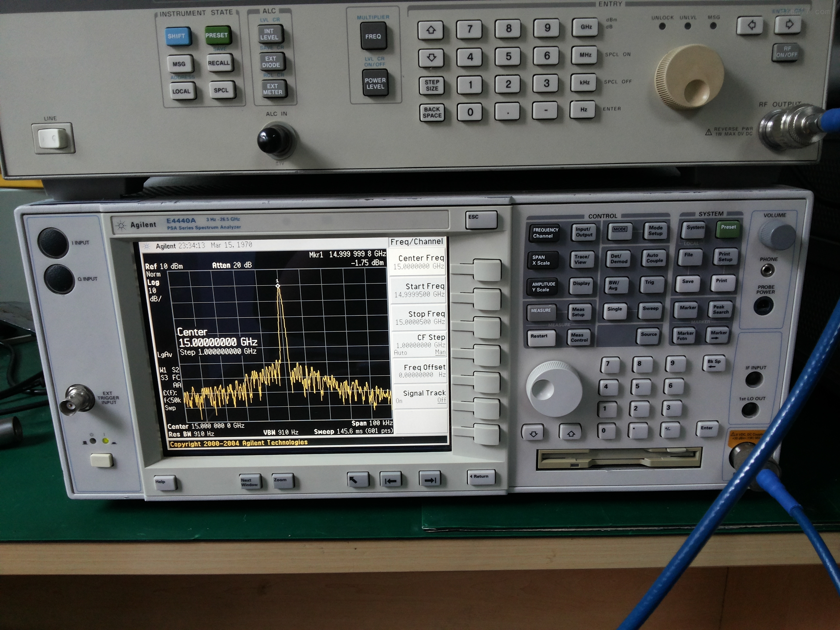Open the Peak Search marker menu
840x630 pixels.
coord(720,310)
